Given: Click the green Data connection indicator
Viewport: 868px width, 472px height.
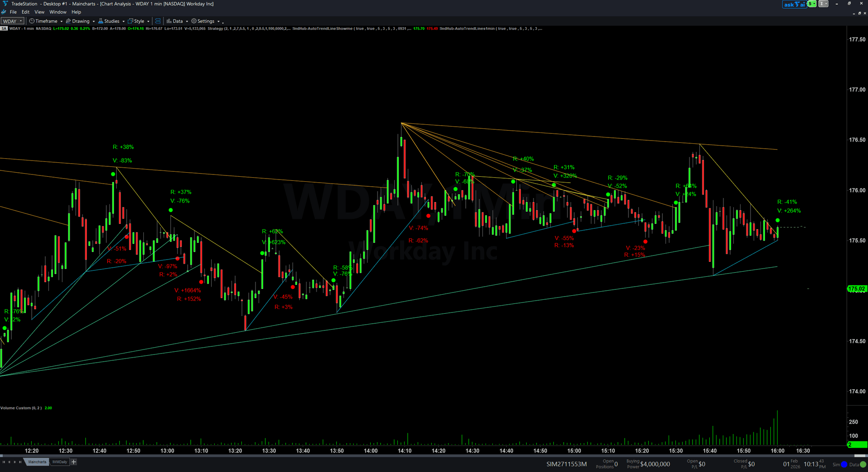Looking at the screenshot, I should pos(863,464).
